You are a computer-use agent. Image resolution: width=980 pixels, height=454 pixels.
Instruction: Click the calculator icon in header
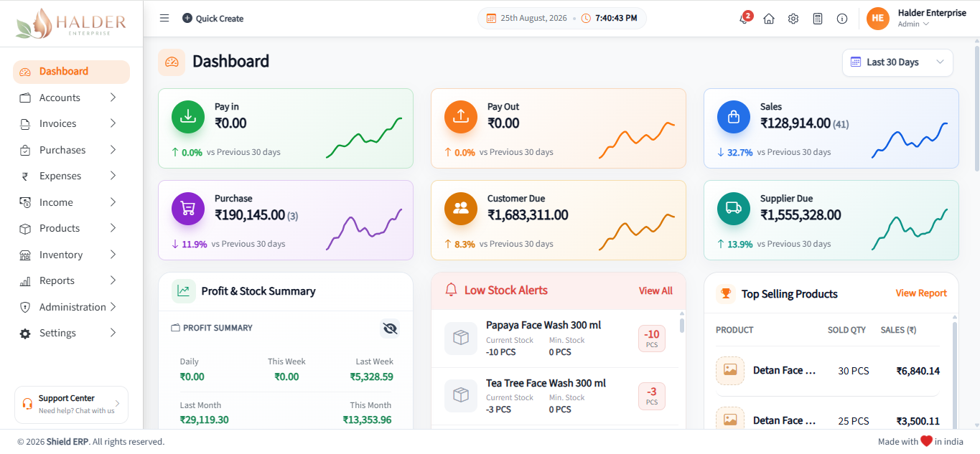point(818,19)
